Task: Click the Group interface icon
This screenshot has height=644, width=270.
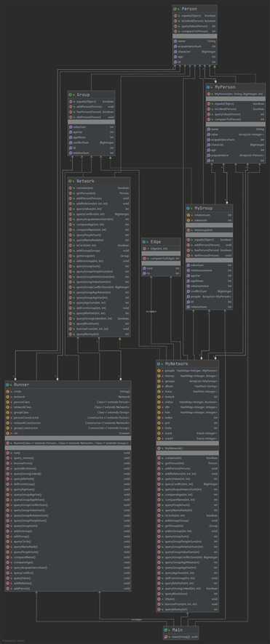Action: [x=71, y=94]
